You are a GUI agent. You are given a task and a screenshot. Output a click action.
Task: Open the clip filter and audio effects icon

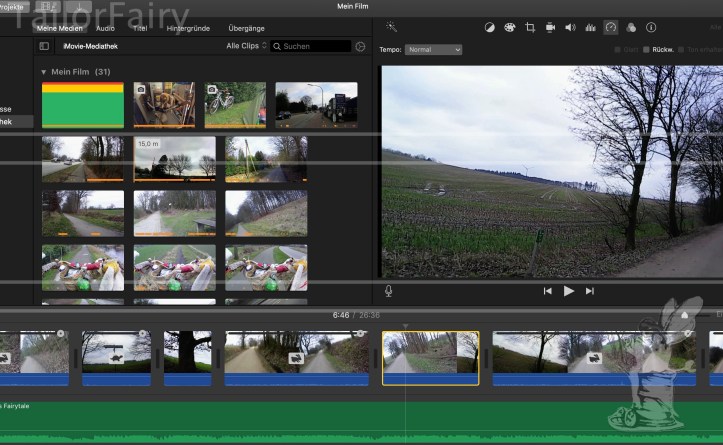point(631,27)
